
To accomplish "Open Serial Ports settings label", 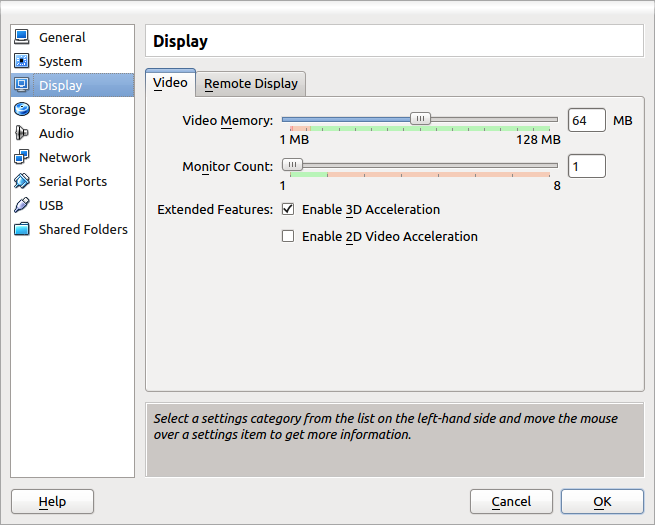I will (x=73, y=181).
